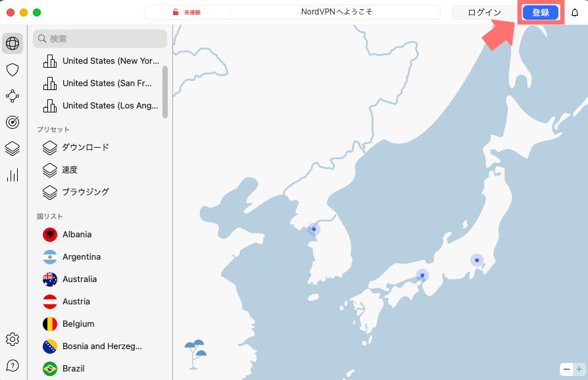The image size is (588, 380).
Task: Choose the ダウンロード preset label
Action: click(86, 147)
